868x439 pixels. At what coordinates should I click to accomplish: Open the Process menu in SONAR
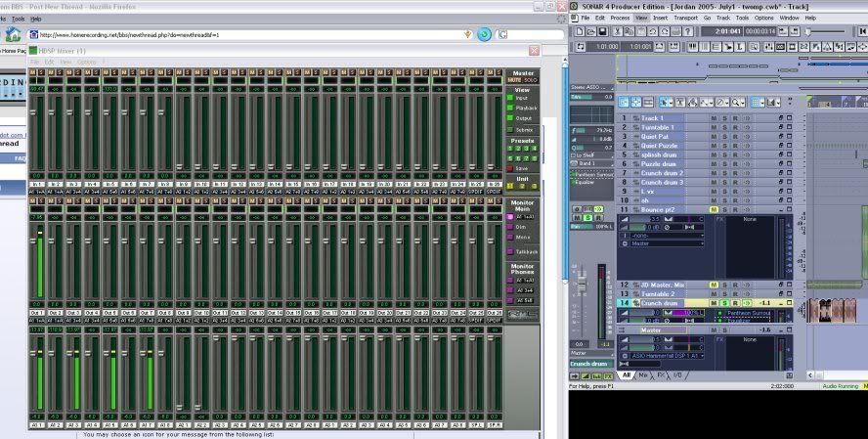(x=620, y=18)
